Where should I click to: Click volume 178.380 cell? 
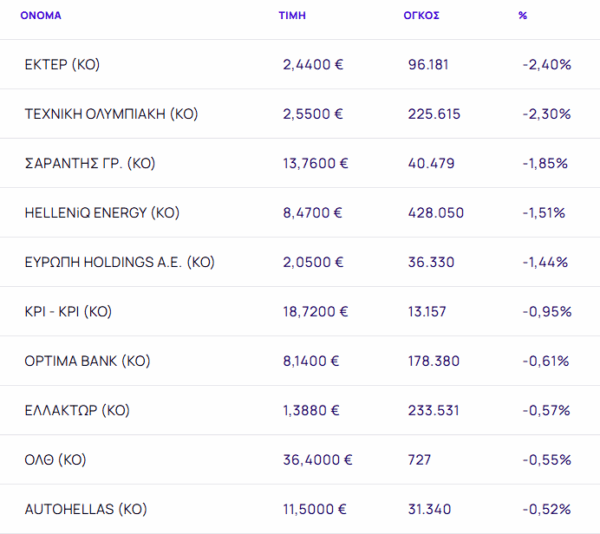pos(434,361)
